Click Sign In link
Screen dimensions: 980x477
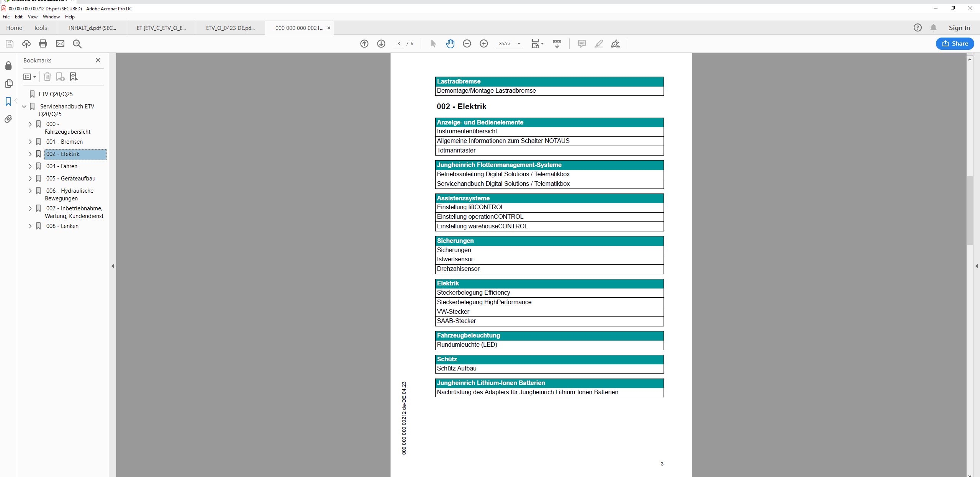click(959, 28)
